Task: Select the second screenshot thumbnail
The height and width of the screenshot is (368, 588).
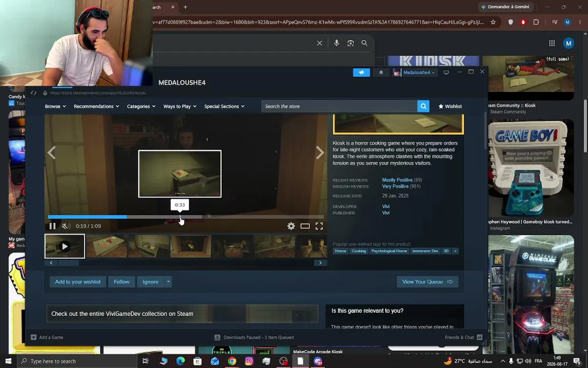Action: click(x=107, y=246)
